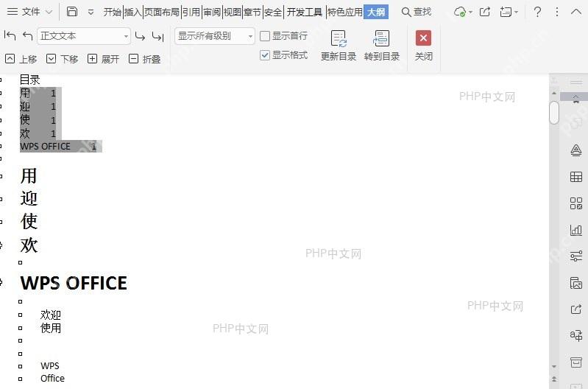Open the help question mark icon

coord(537,12)
